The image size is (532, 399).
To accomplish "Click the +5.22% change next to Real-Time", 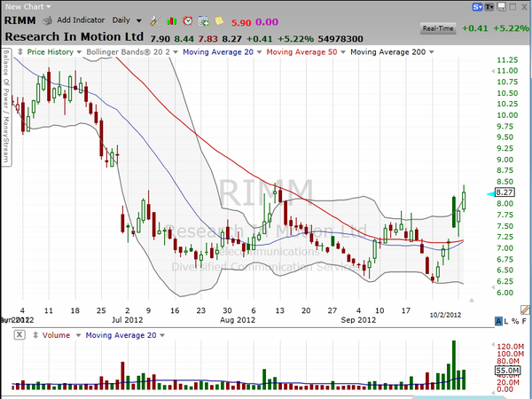I will 511,28.
